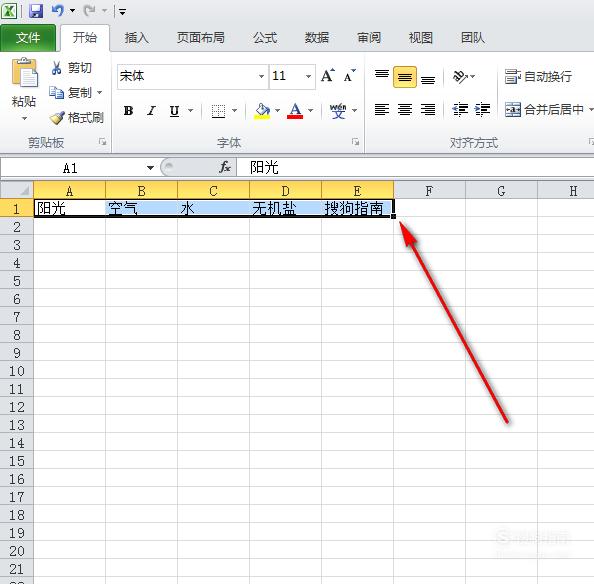Click the wén phonetic guide icon
594x584 pixels.
(x=338, y=111)
